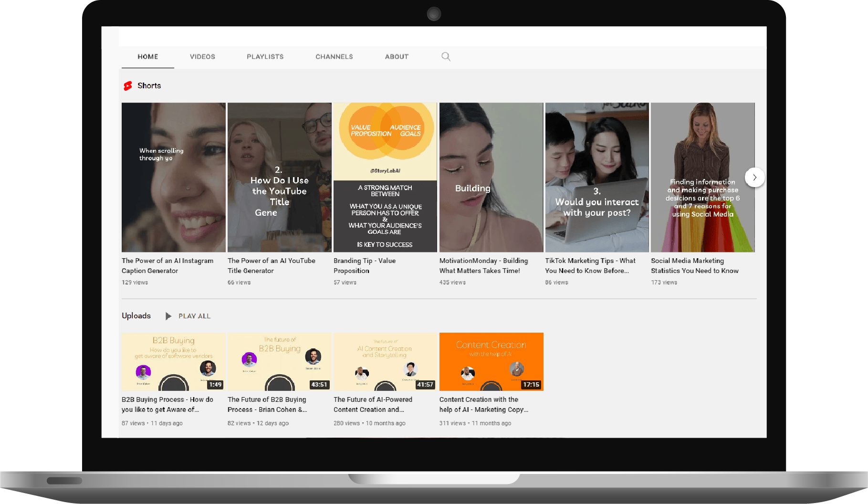868x504 pixels.
Task: Open TikTok Marketing Tips short thumbnail
Action: (x=597, y=177)
